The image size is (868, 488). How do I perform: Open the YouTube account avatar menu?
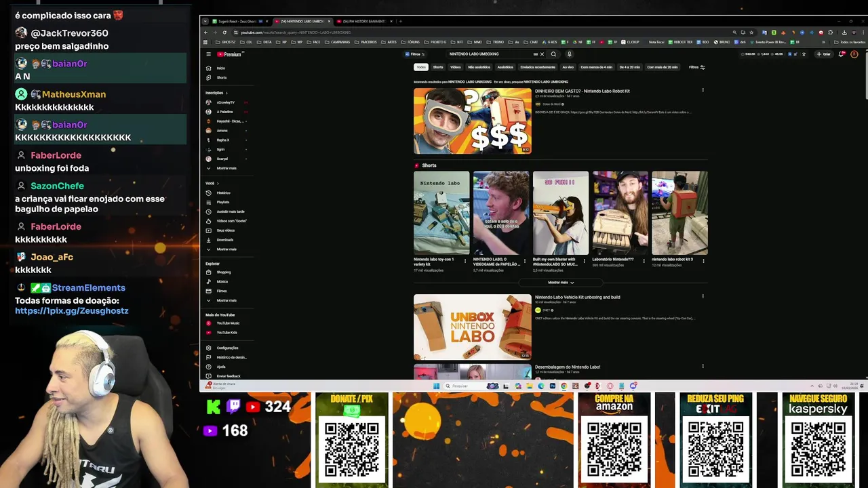(x=854, y=54)
